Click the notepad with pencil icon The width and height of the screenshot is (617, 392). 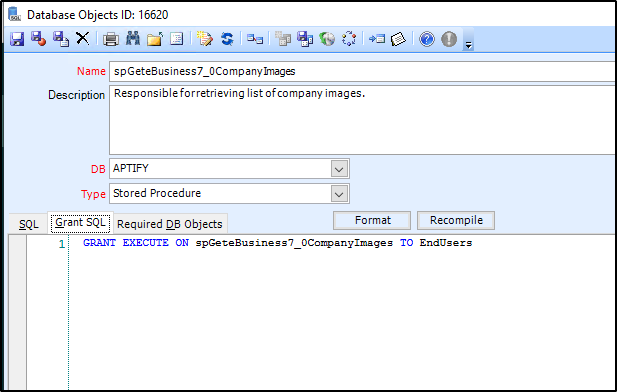click(x=205, y=39)
